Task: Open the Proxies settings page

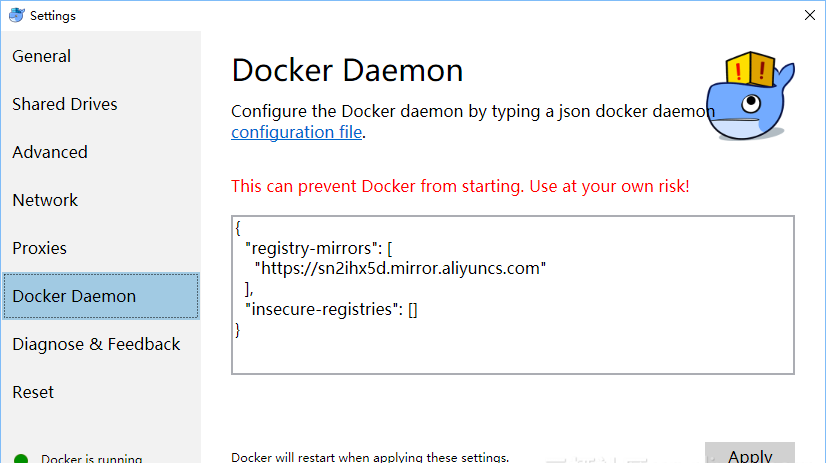Action: coord(40,248)
